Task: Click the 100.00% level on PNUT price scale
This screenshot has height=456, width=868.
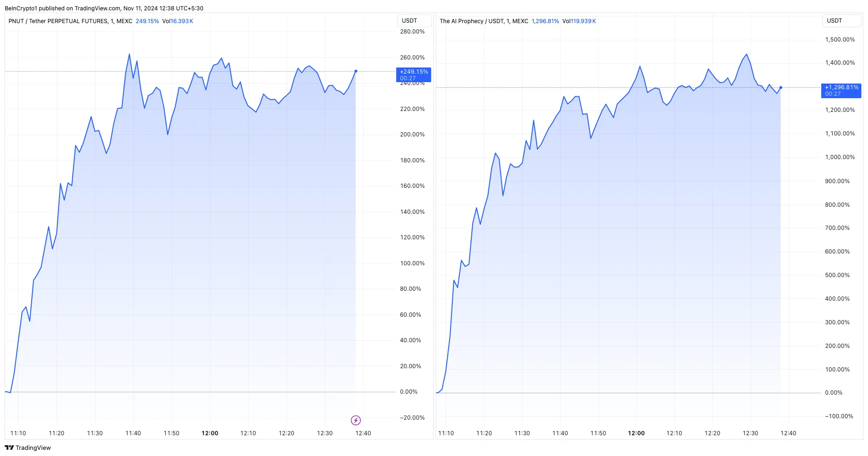Action: coord(412,263)
